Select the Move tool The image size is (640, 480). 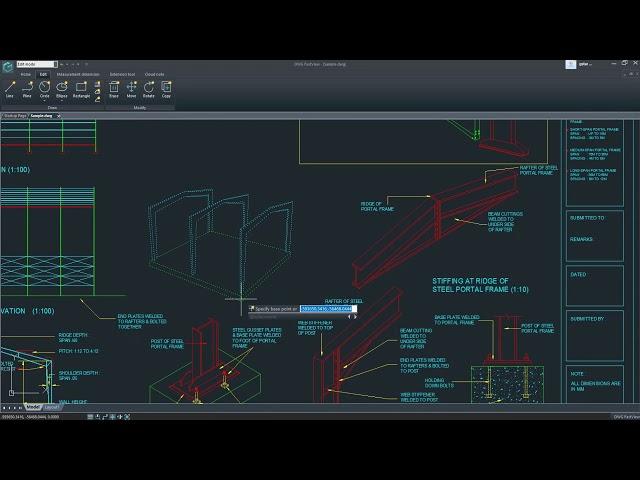130,89
